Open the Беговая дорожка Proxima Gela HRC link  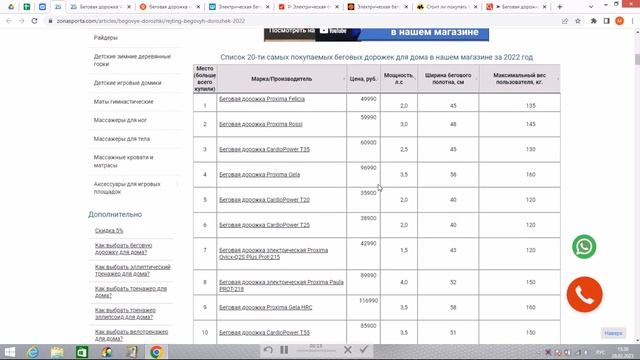point(265,307)
